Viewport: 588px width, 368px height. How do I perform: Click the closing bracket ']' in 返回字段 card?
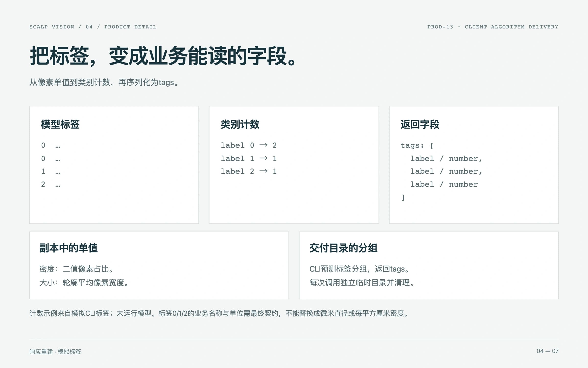pyautogui.click(x=403, y=197)
